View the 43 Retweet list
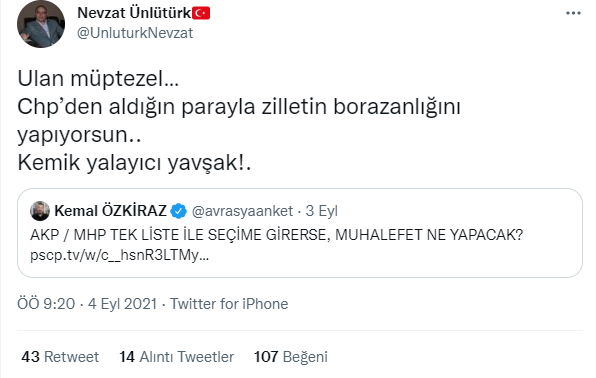Image resolution: width=596 pixels, height=378 pixels. pyautogui.click(x=60, y=357)
